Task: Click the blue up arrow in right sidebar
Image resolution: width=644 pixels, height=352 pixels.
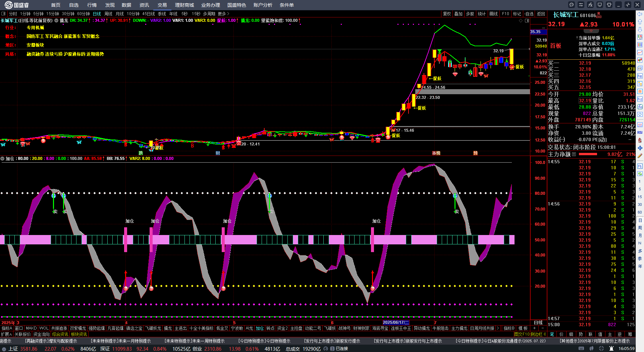Action: 640,22
